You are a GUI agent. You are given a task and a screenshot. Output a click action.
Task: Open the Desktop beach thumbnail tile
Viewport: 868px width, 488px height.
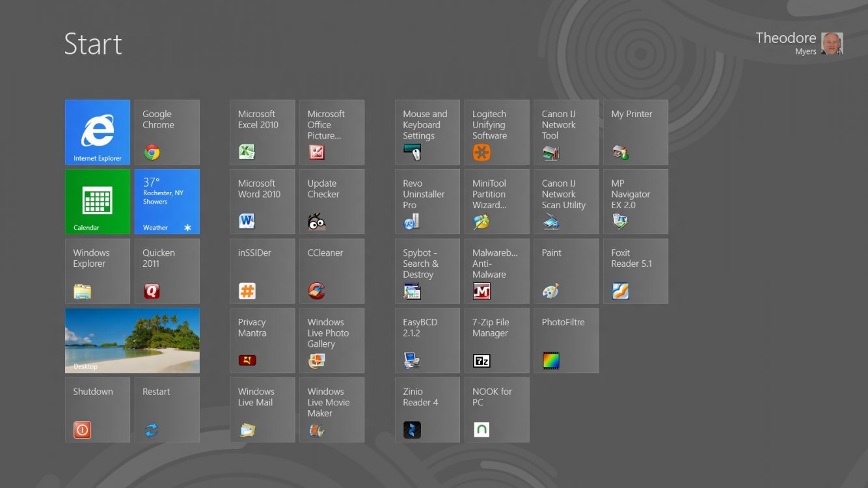click(x=132, y=340)
